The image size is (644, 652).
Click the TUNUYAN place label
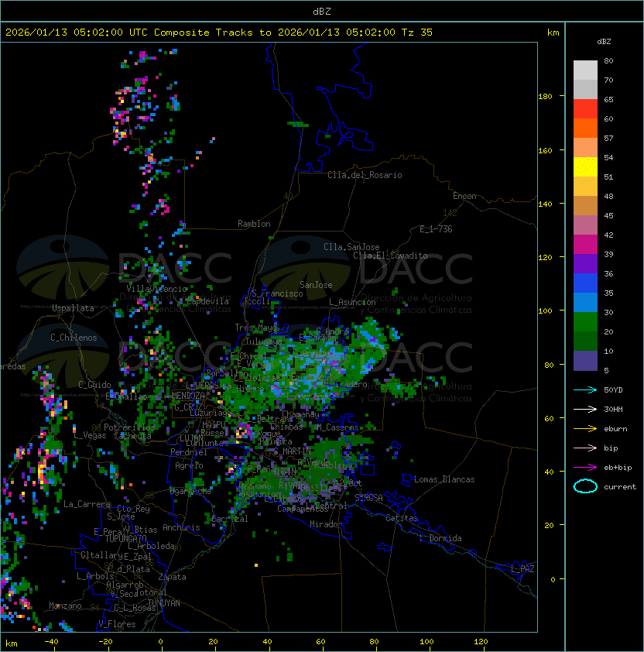click(x=164, y=603)
